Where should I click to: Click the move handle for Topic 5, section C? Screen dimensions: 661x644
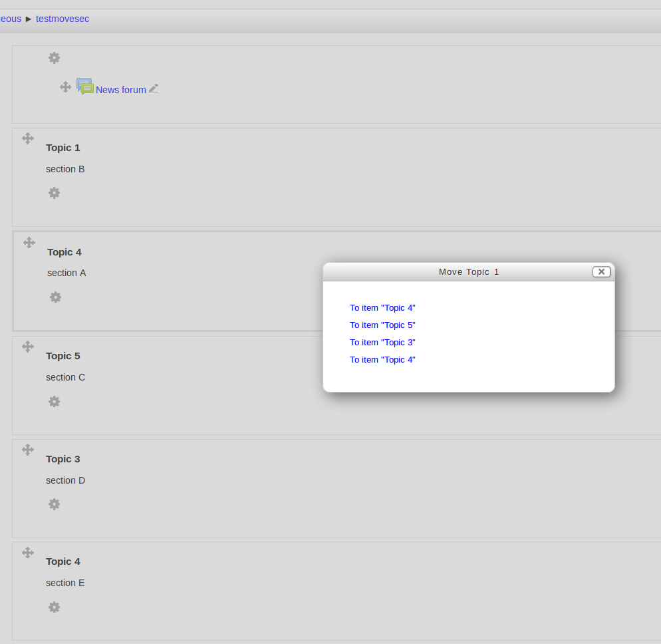coord(28,347)
